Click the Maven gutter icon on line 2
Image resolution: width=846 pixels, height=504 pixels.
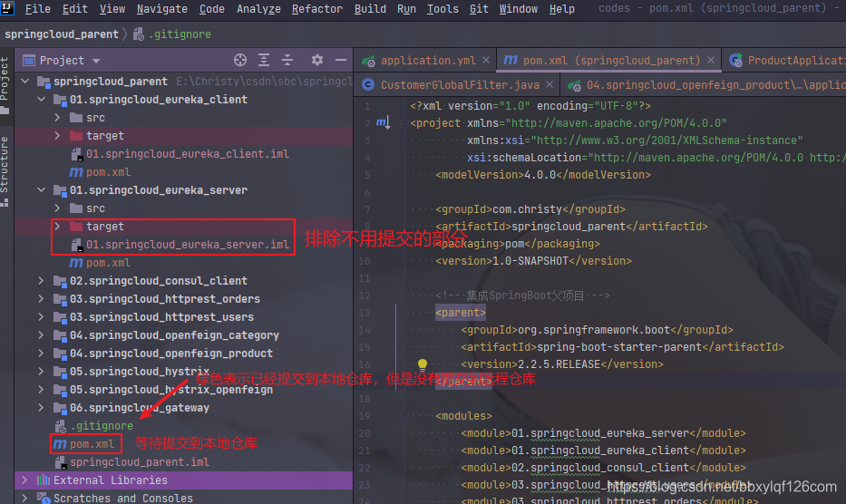point(383,123)
